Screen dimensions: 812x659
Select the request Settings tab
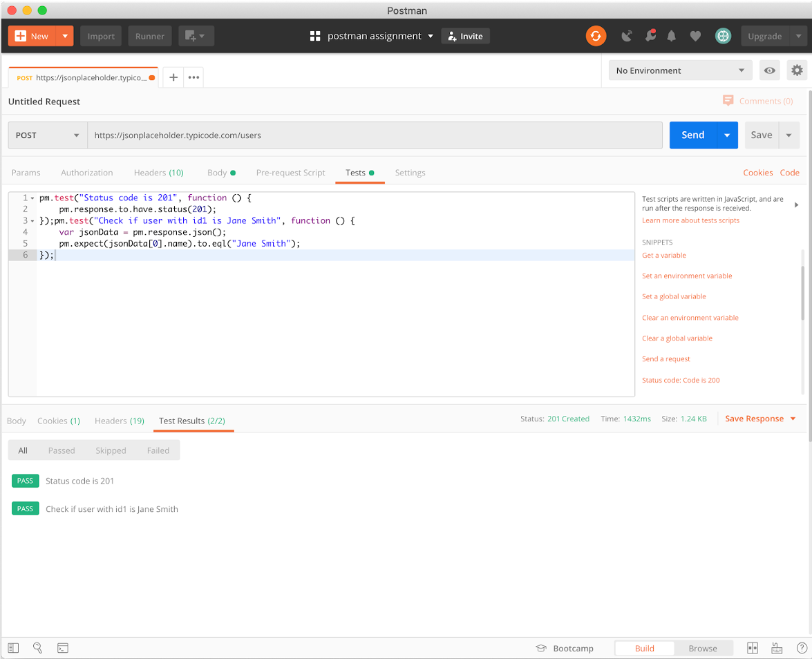(410, 173)
